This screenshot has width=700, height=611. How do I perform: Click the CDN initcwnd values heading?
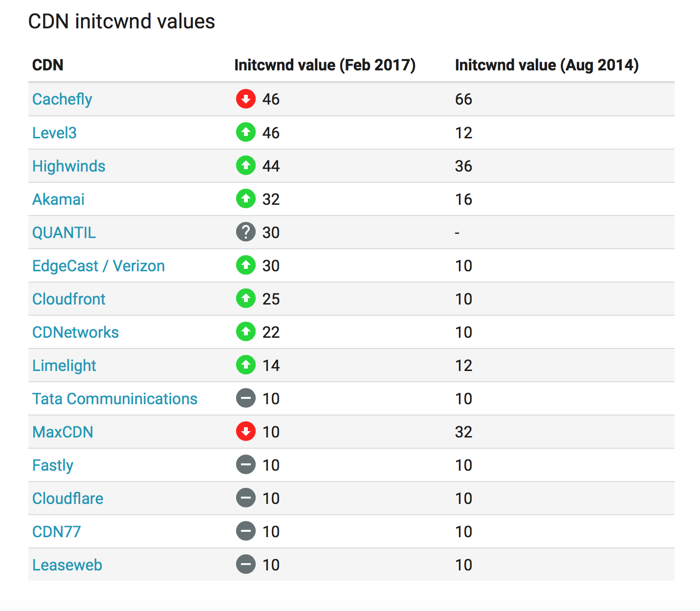pyautogui.click(x=122, y=22)
